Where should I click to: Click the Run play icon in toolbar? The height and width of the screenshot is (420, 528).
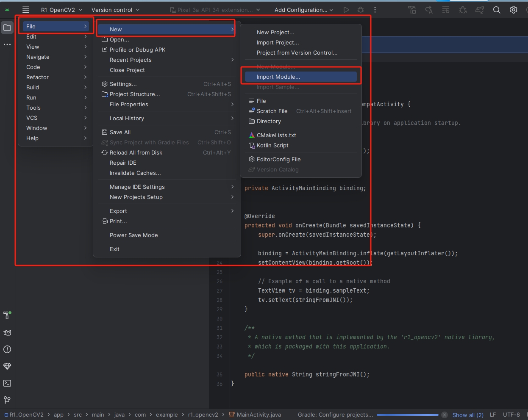tap(346, 10)
